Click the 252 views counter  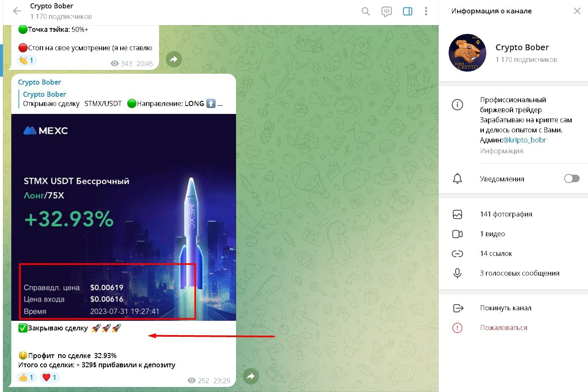(198, 381)
